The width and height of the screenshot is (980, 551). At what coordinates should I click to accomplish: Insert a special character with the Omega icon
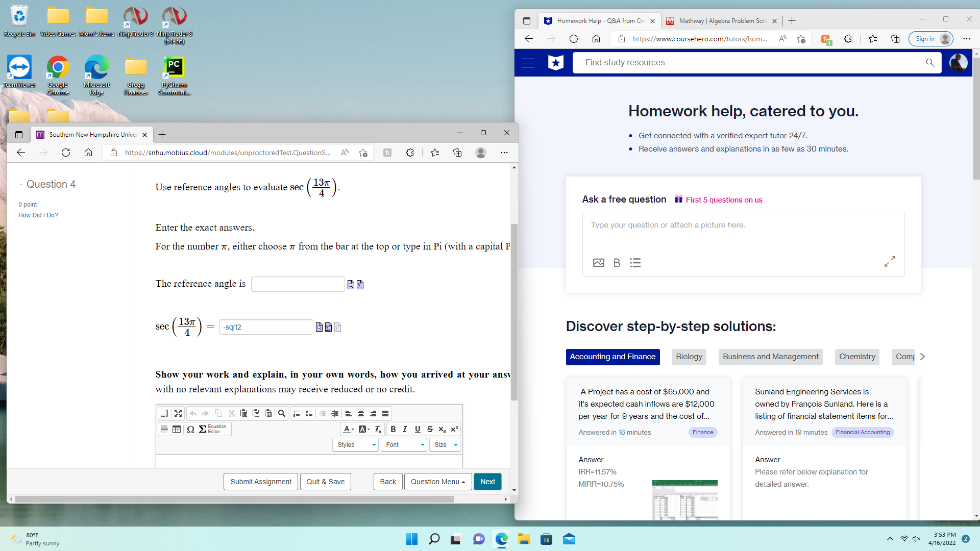190,429
